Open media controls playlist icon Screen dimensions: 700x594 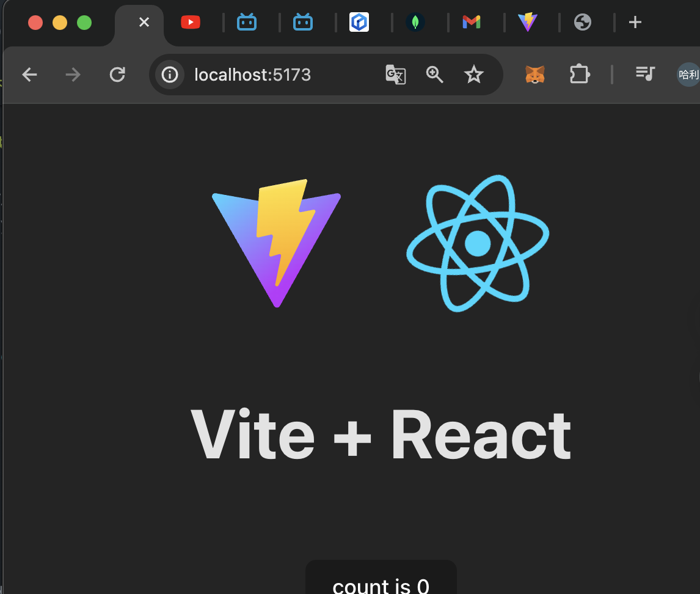coord(645,74)
